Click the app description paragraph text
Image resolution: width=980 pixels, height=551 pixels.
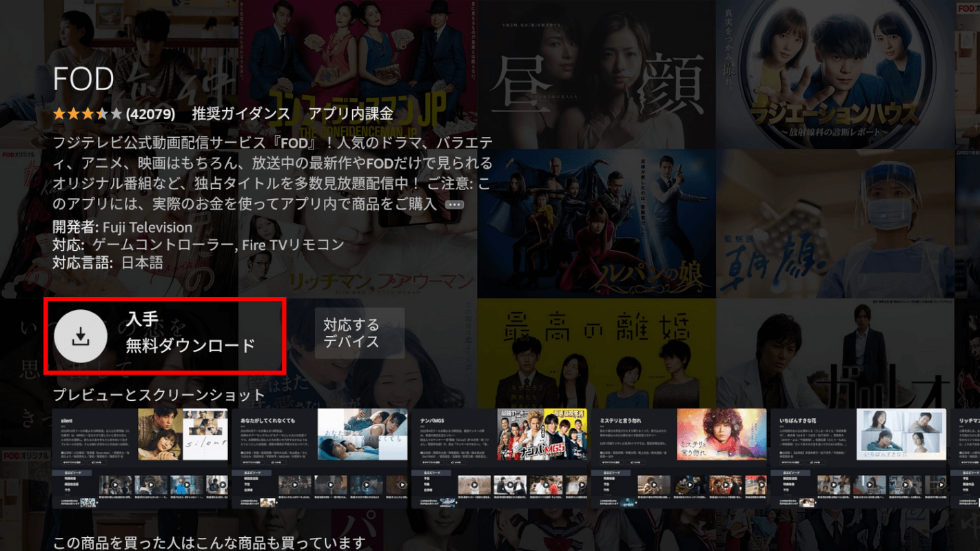click(273, 174)
